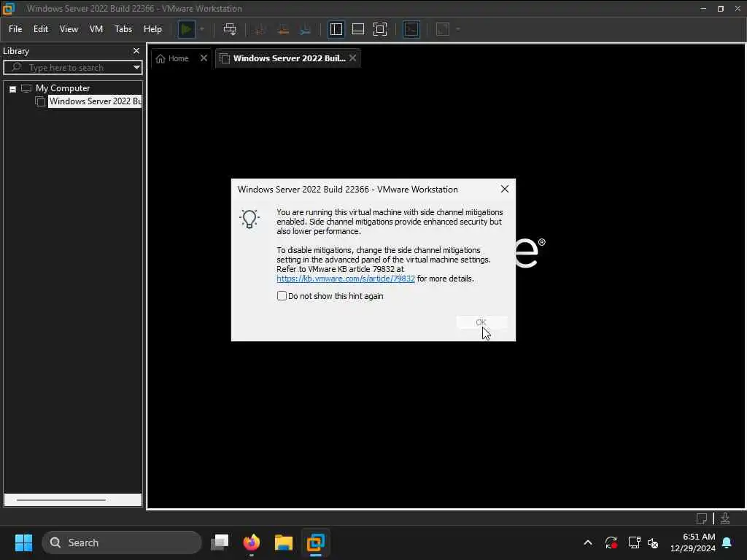Image resolution: width=747 pixels, height=560 pixels.
Task: Collapse the My Computer tree node
Action: point(13,89)
